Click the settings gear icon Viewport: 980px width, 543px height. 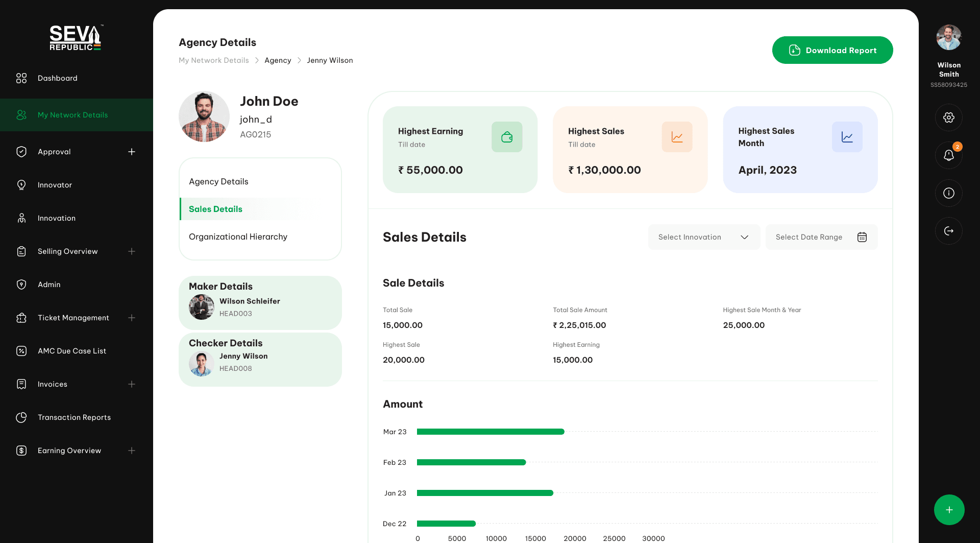click(x=949, y=117)
